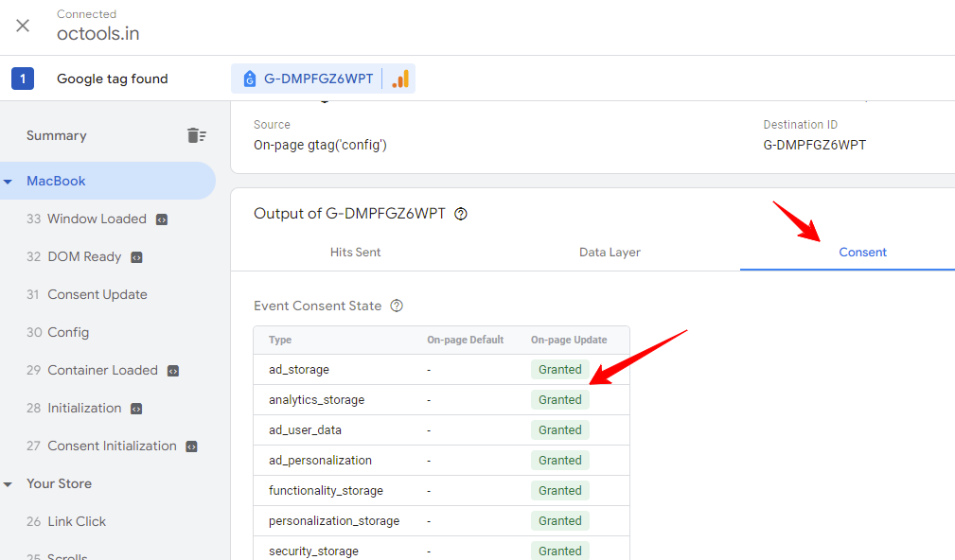Click the code icon beside DOM Ready
Screen dimensions: 955x560
[136, 257]
